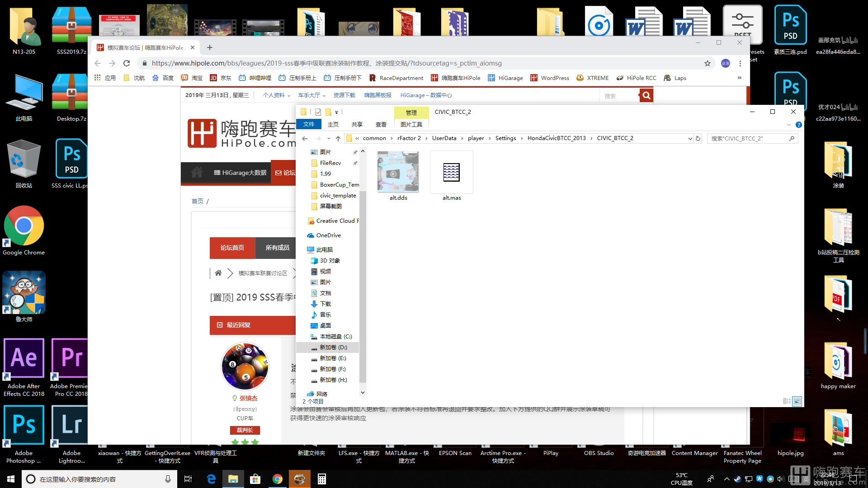Screen dimensions: 868x488
Task: Show hidden system tray icons
Action: click(x=726, y=479)
